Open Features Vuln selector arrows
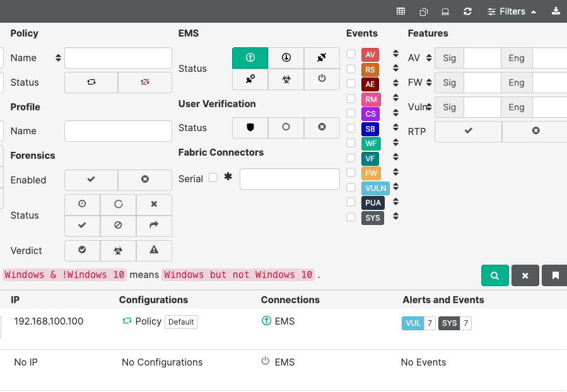 point(429,107)
